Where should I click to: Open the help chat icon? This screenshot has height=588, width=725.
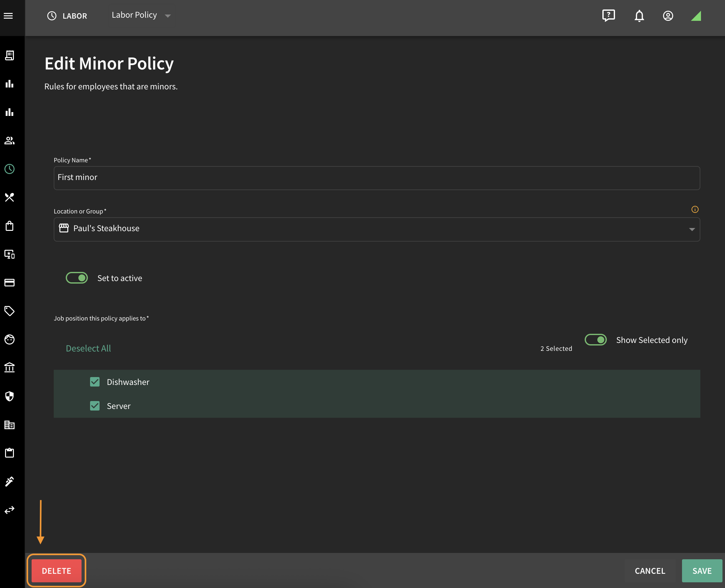(608, 15)
